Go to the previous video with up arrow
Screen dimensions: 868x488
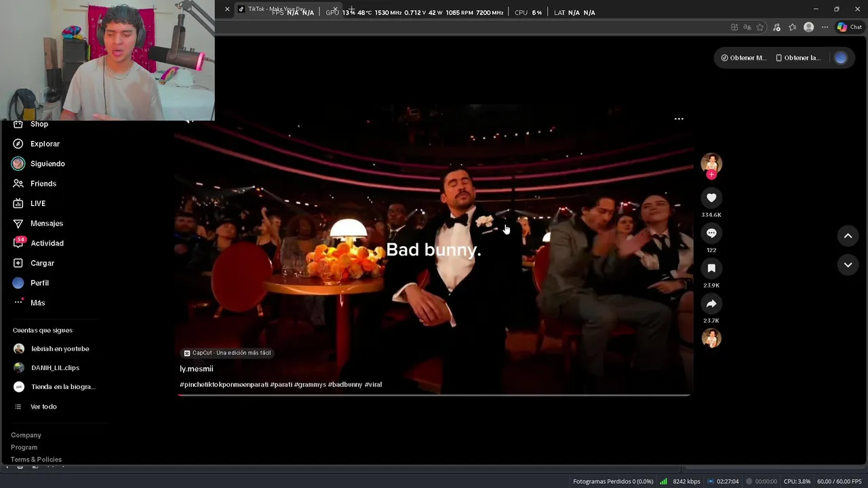click(848, 236)
